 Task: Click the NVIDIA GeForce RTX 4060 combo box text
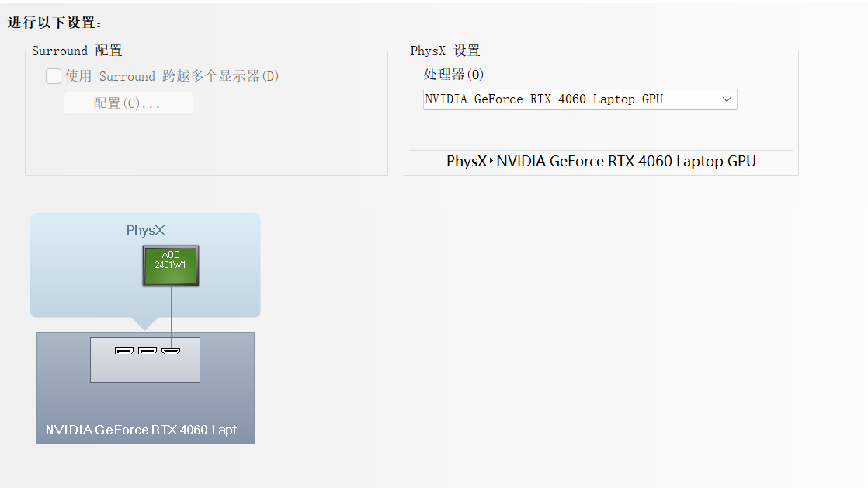pyautogui.click(x=543, y=99)
